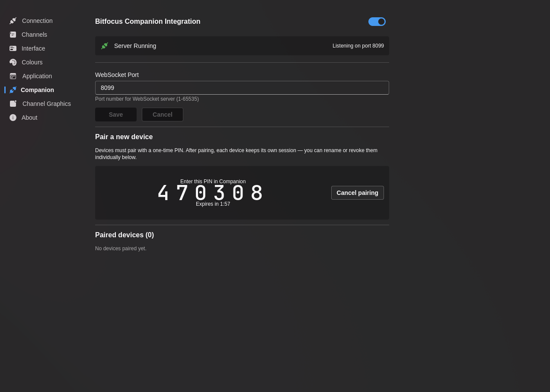Click the pairing PIN 470308
Viewport: 550px width, 392px height.
click(211, 193)
